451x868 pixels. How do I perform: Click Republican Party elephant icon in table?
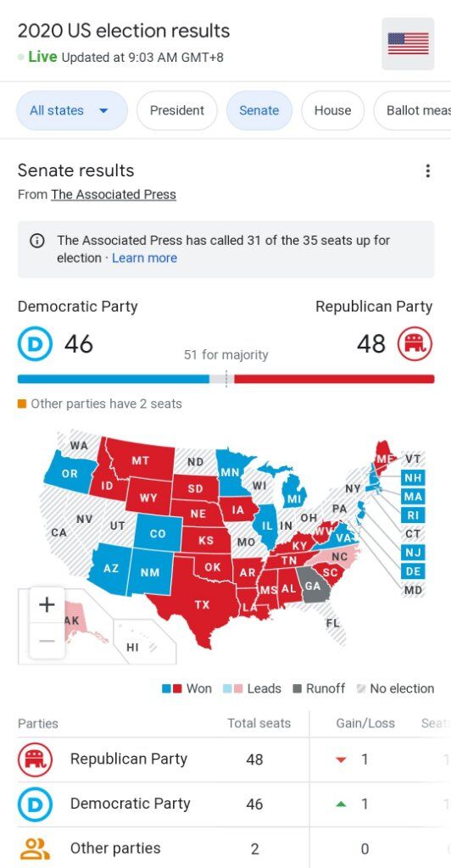[36, 759]
